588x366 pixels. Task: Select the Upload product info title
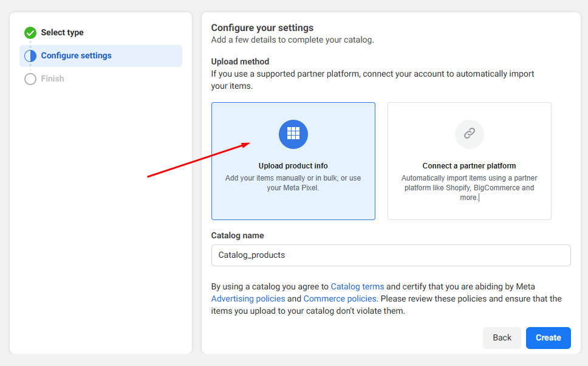[x=293, y=166]
